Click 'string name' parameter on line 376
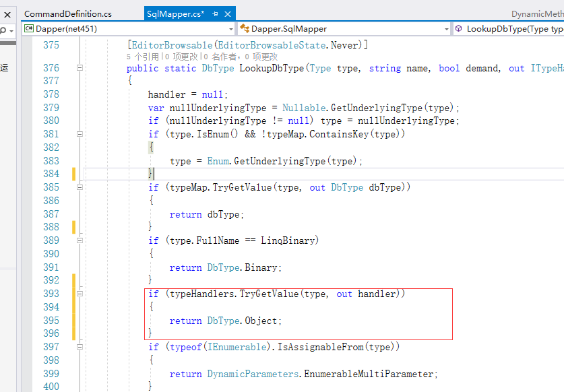 coord(398,68)
